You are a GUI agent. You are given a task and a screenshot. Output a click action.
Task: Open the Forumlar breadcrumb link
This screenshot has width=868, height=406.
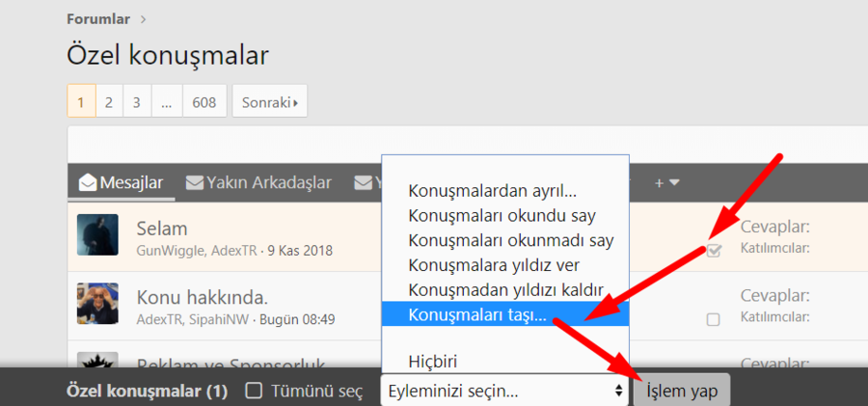[x=98, y=19]
